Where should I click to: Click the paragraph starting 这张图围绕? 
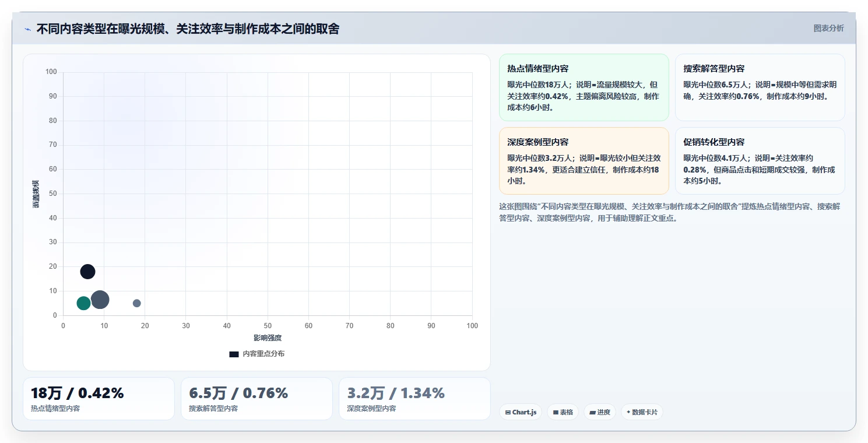[x=670, y=212]
